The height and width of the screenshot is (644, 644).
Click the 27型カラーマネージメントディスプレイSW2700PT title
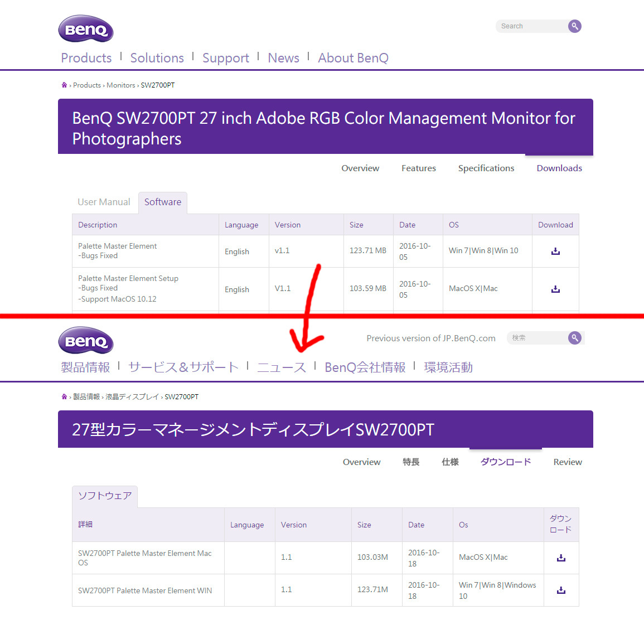253,429
